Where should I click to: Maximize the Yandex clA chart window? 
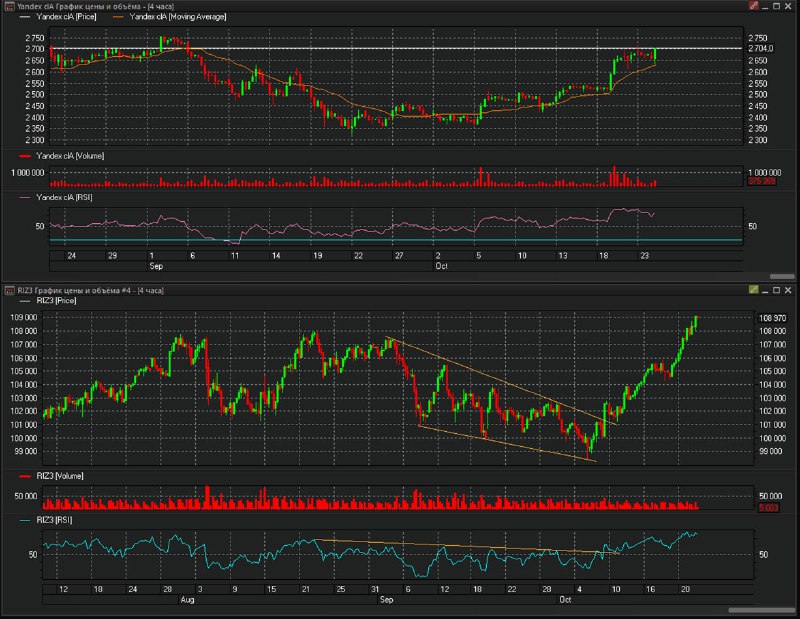777,6
